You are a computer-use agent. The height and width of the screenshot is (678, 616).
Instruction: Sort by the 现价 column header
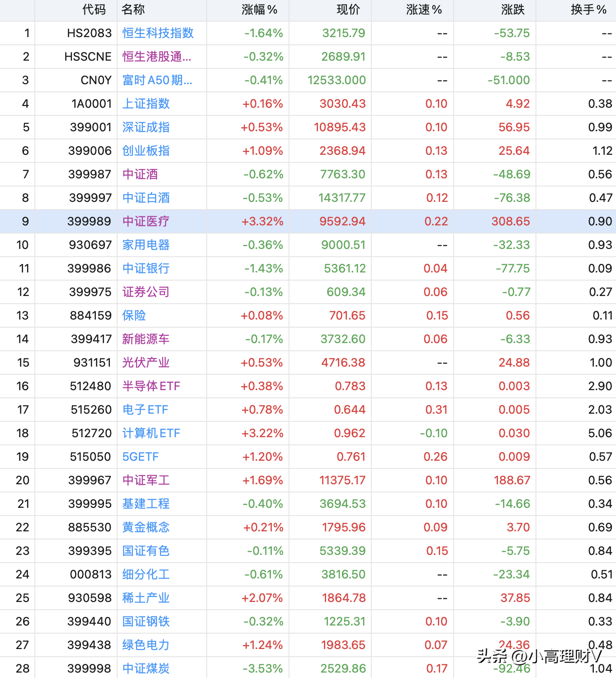coord(348,10)
